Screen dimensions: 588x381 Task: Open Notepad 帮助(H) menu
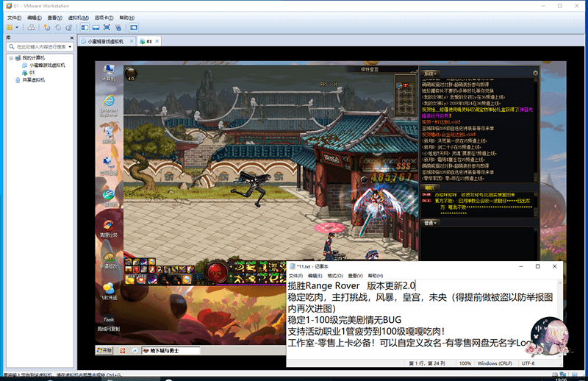tap(376, 276)
